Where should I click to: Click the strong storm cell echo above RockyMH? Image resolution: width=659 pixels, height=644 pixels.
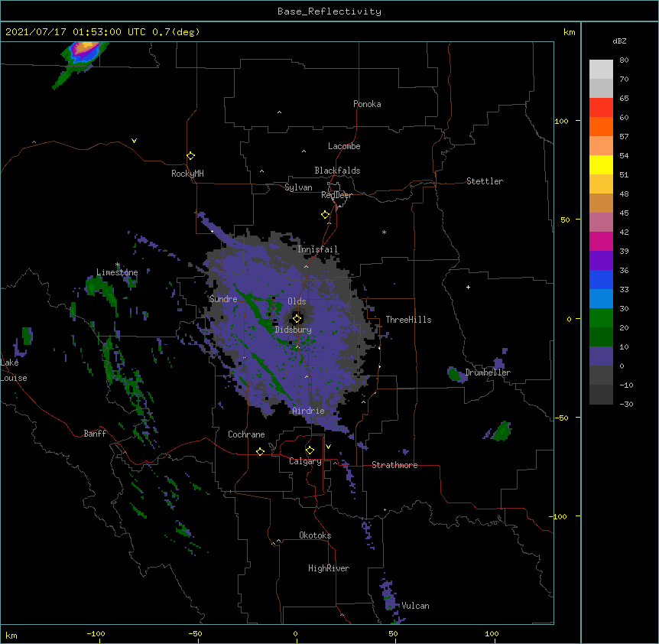pos(86,51)
